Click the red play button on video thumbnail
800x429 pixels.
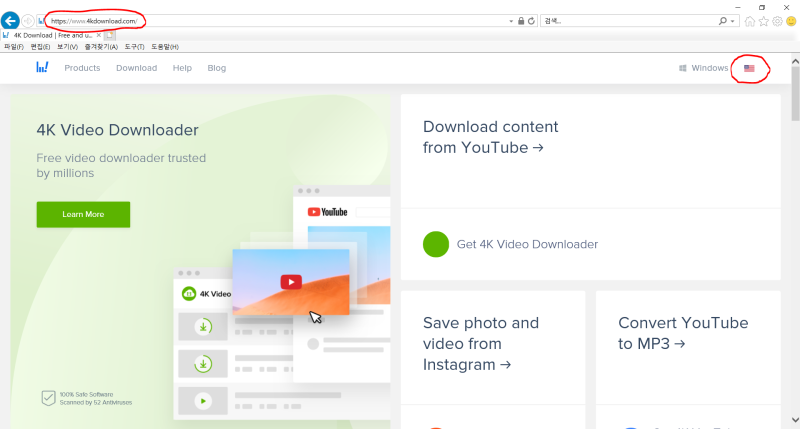(291, 282)
